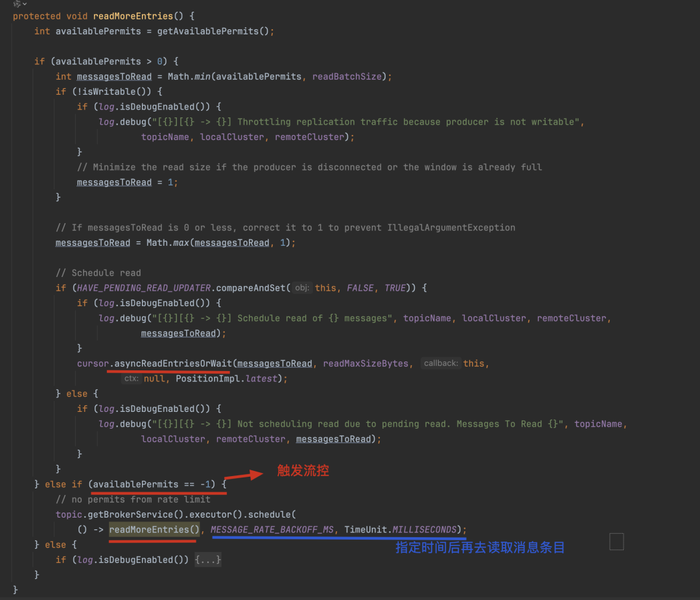Click the 'Schedule read of {} messages' string
700x600 pixels.
272,318
